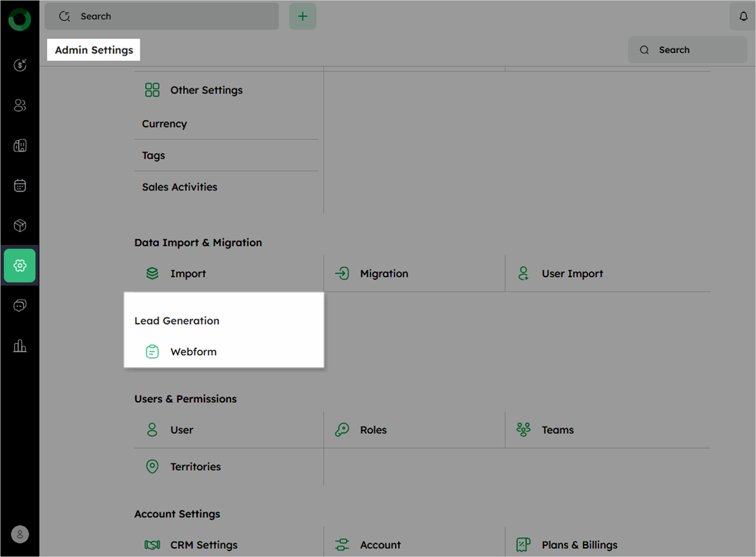Open the calendar icon in sidebar
Image resolution: width=756 pixels, height=557 pixels.
(20, 185)
